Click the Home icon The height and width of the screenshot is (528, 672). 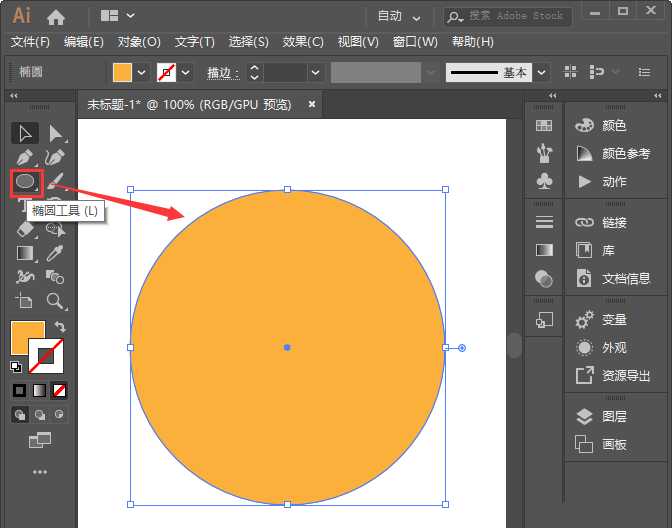(56, 16)
